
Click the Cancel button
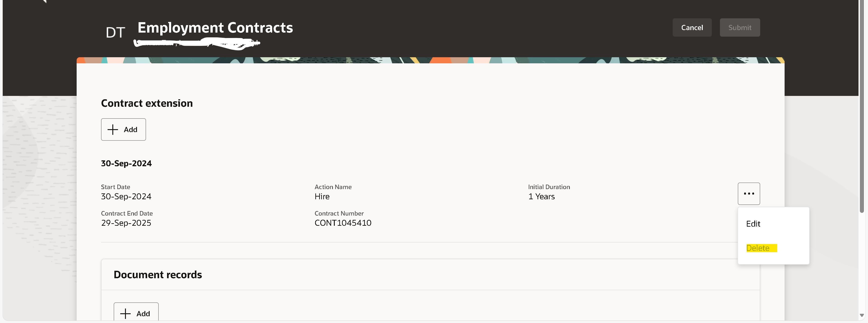click(x=692, y=27)
